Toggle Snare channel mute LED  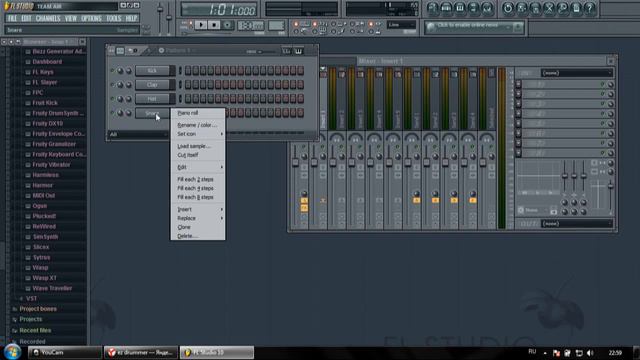(x=112, y=113)
